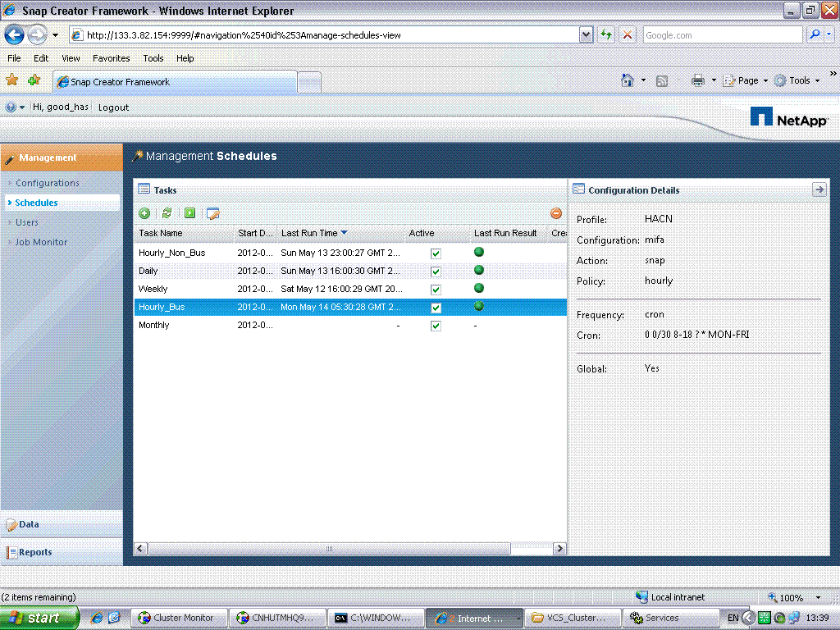Select the Snap Creator Framework tab
840x630 pixels.
[175, 82]
